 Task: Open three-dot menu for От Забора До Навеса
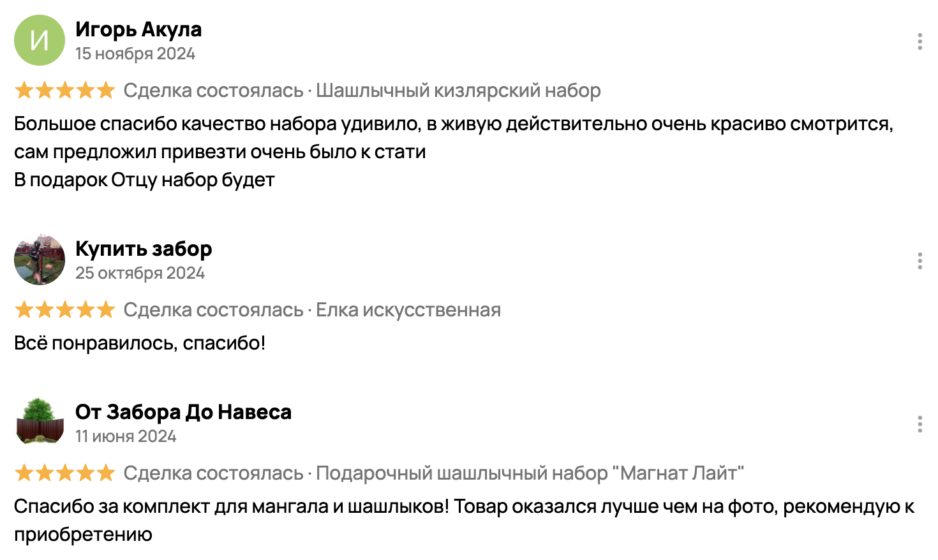point(919,424)
